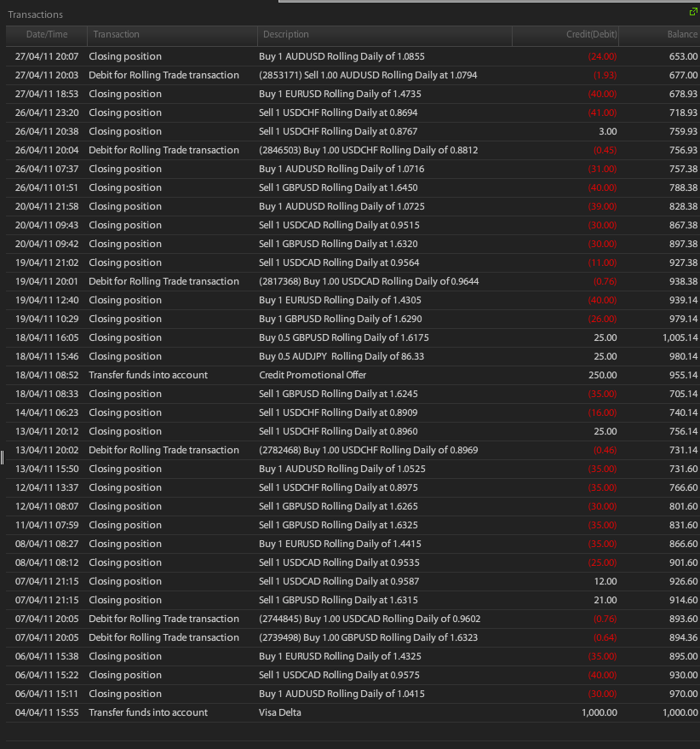Select 'Sell 1 GBPUSD Rolling Daily at 1.6320'
Screen dimensions: 700x749
tap(338, 244)
